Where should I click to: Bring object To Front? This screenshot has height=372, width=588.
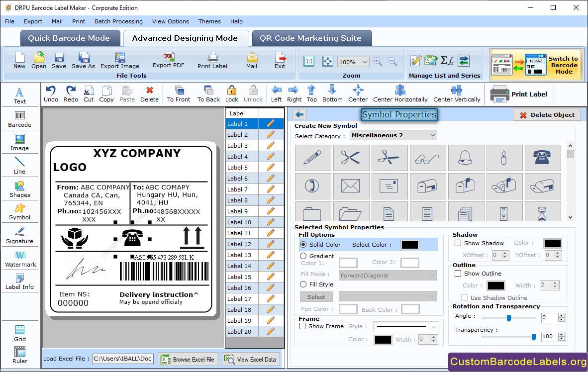pos(179,94)
